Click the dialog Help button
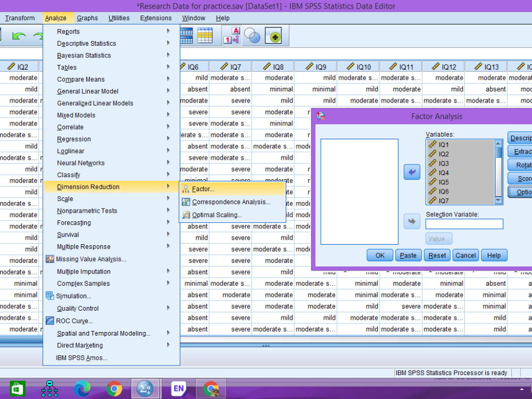This screenshot has height=399, width=532. click(x=494, y=255)
